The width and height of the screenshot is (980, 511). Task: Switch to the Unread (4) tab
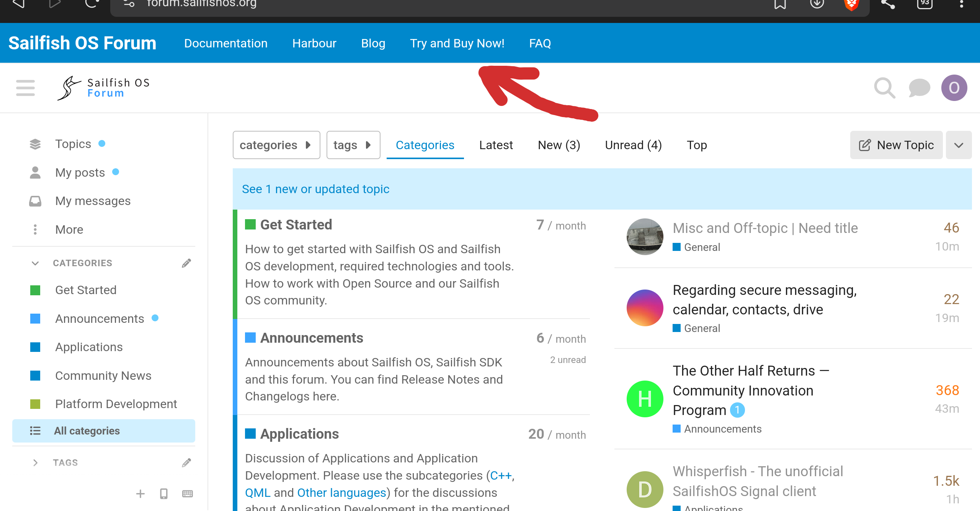coord(633,145)
